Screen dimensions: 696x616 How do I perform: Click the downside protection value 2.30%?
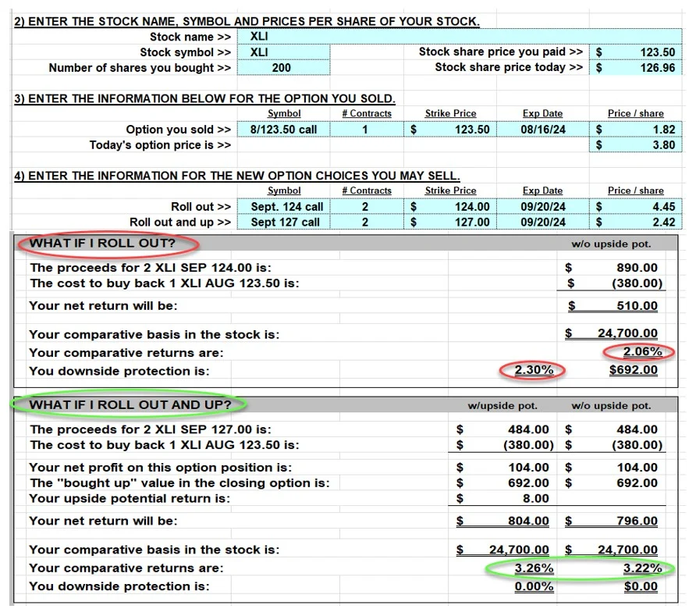534,370
